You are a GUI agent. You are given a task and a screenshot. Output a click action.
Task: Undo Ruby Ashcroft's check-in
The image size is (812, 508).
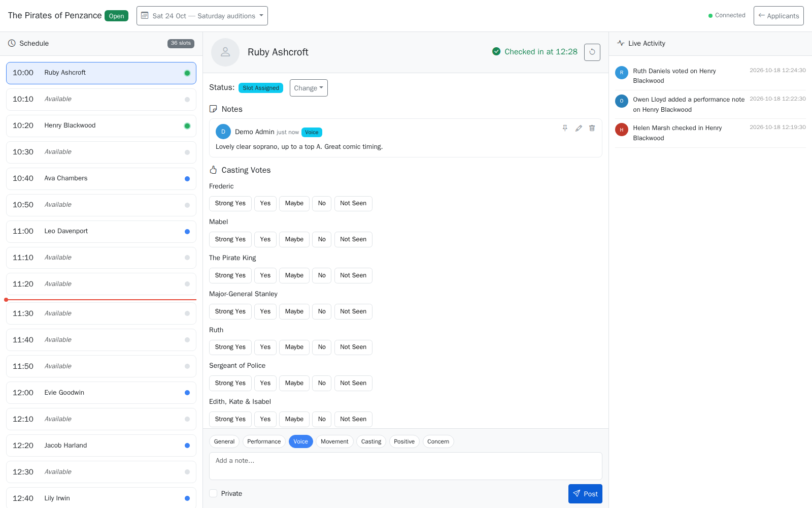pos(592,52)
